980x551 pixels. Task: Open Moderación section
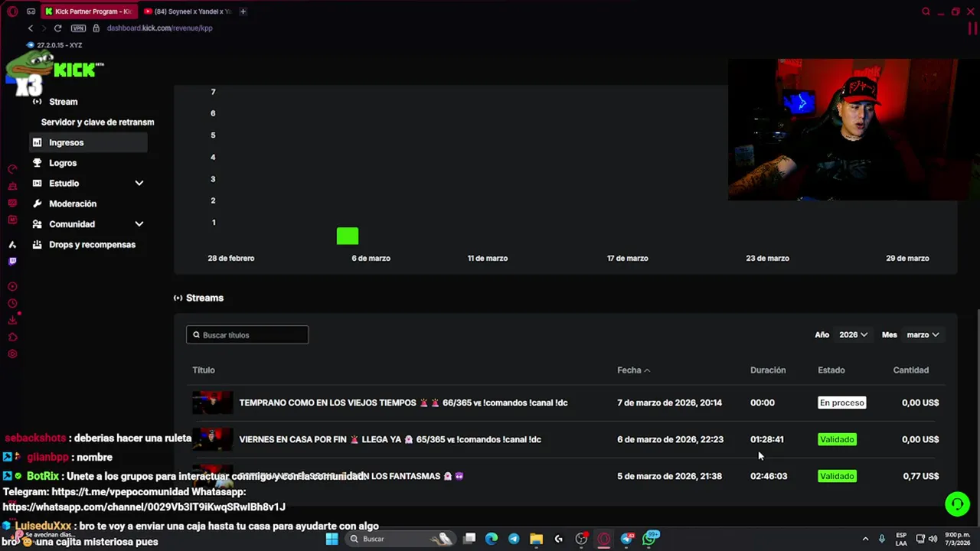(73, 204)
